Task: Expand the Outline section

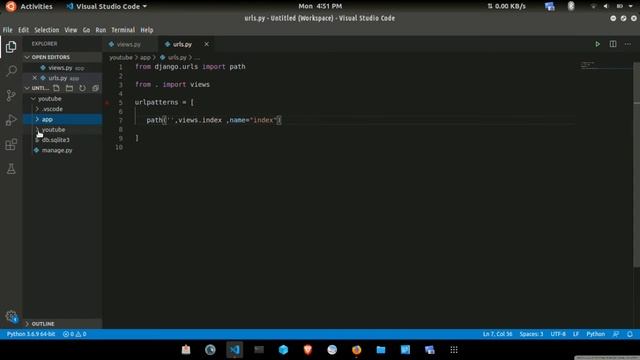Action: point(62,324)
